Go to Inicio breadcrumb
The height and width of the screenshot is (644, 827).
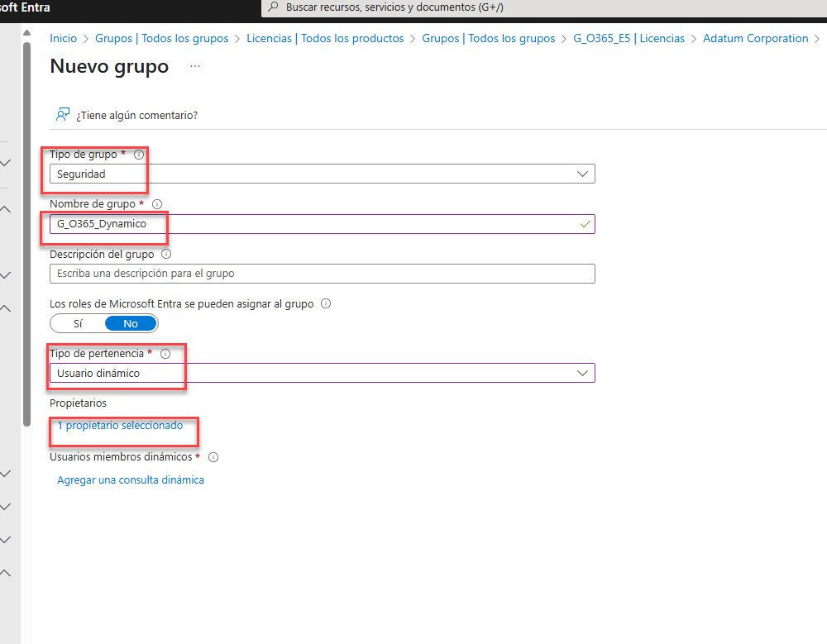pyautogui.click(x=64, y=39)
